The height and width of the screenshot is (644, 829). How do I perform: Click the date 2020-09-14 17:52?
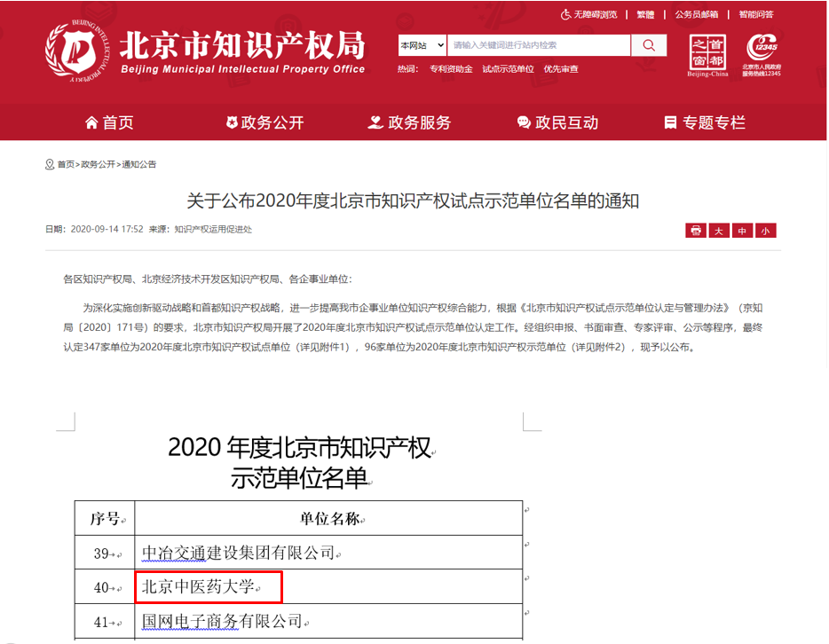click(107, 229)
